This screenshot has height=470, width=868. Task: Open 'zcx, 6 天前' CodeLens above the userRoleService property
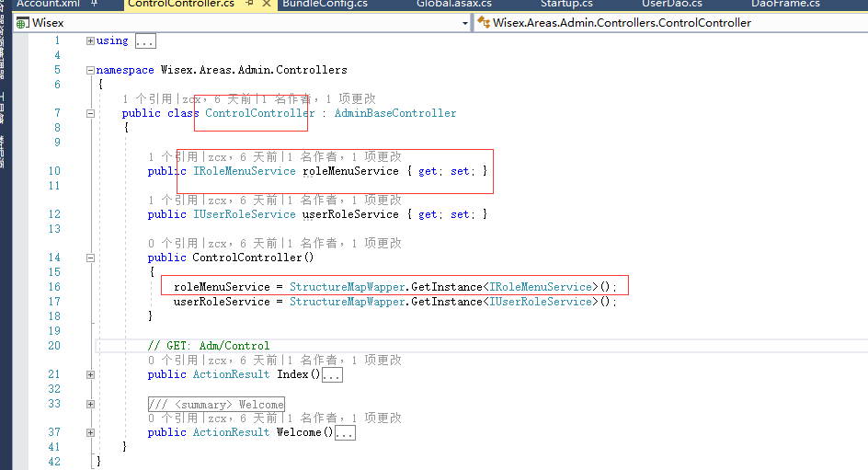(243, 201)
